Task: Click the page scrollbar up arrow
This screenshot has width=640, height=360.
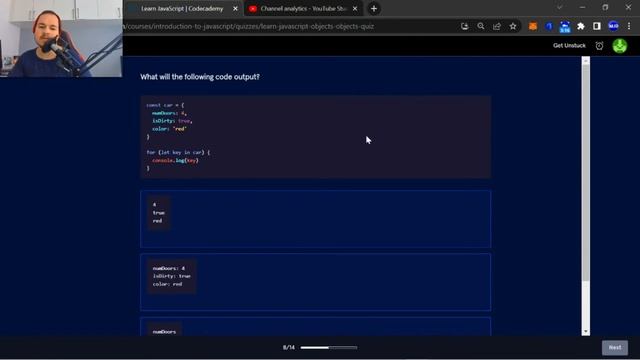Action: [x=586, y=61]
